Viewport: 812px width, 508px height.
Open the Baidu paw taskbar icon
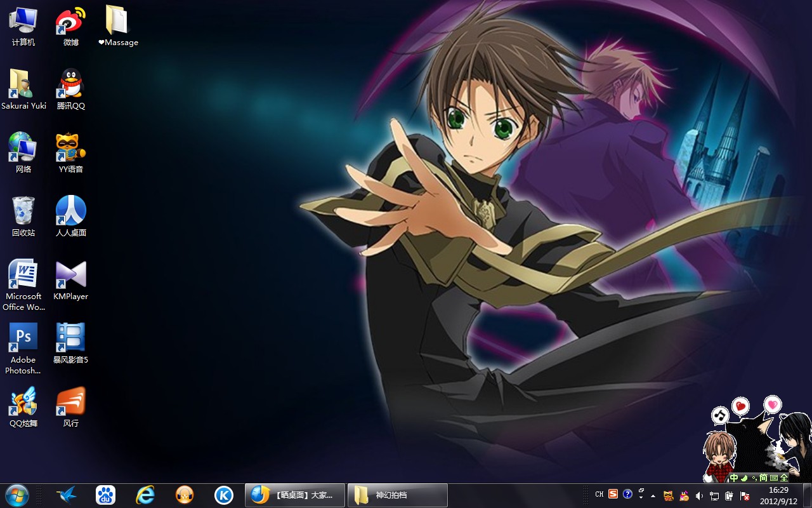coord(105,495)
